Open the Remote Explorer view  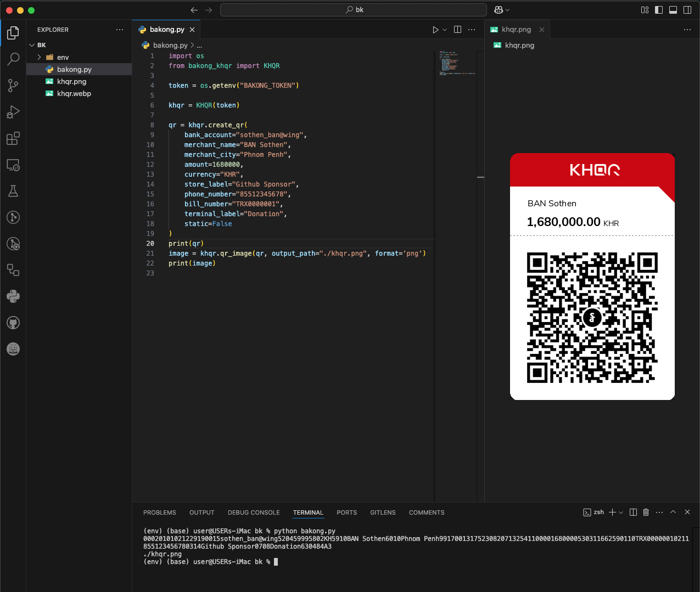point(13,165)
